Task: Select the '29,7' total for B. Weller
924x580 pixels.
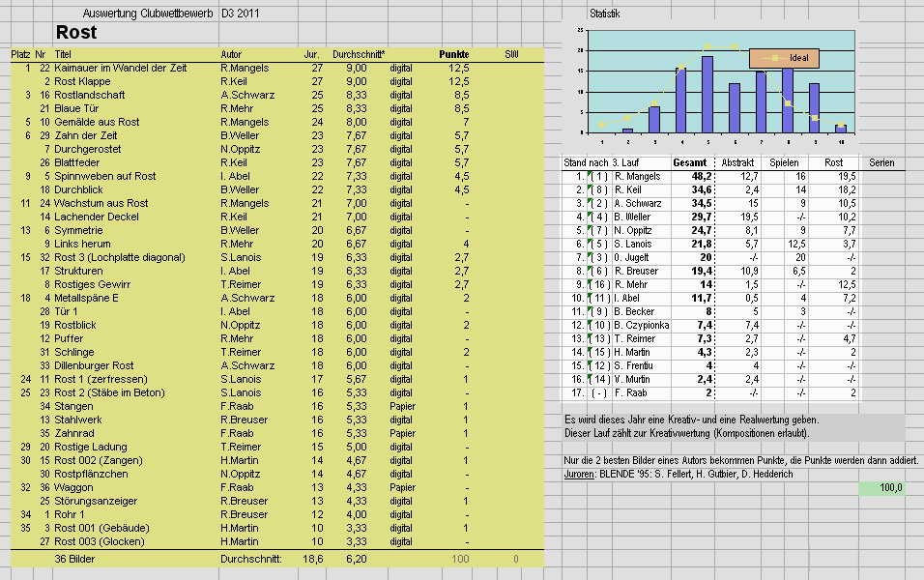Action: point(702,217)
